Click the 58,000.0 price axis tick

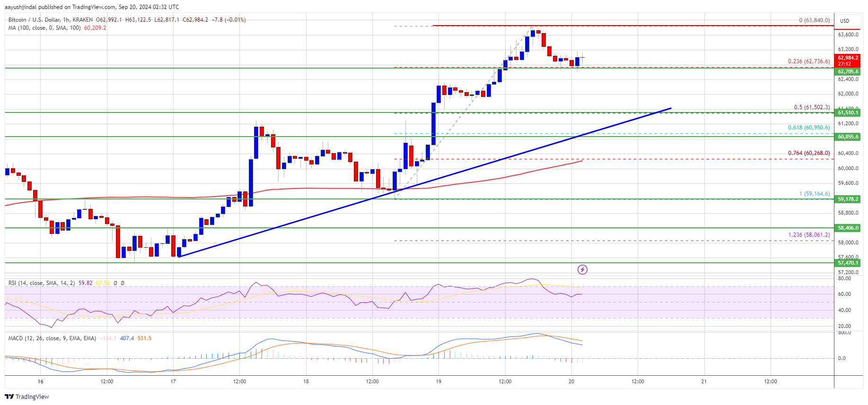tap(848, 242)
